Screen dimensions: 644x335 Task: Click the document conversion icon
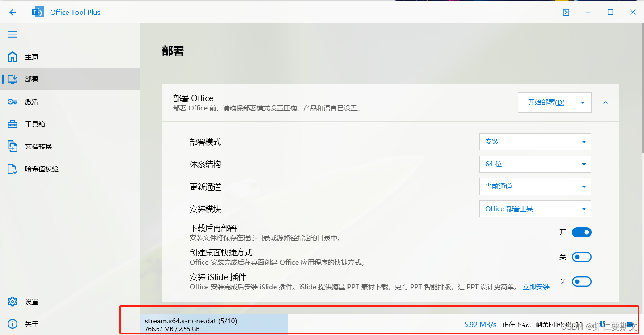click(13, 146)
